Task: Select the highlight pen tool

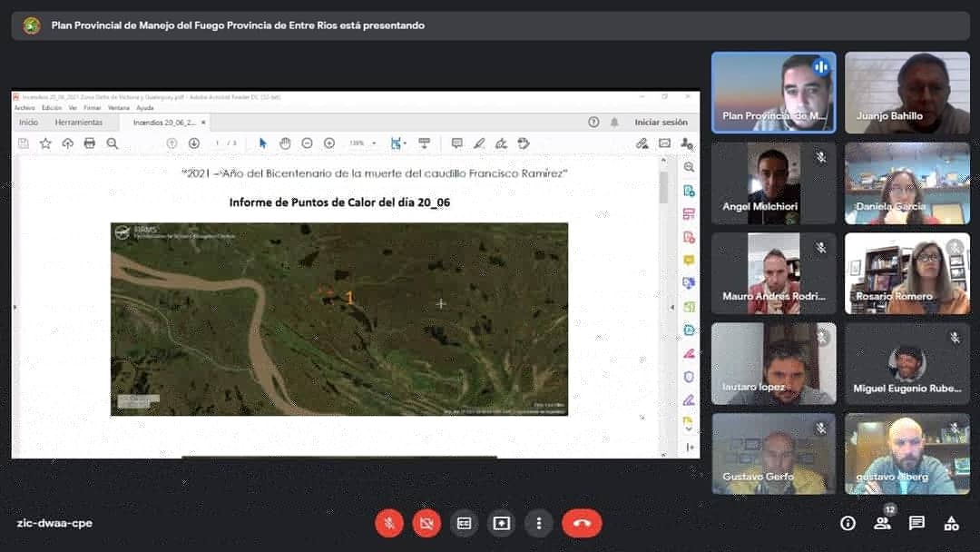Action: click(x=479, y=143)
